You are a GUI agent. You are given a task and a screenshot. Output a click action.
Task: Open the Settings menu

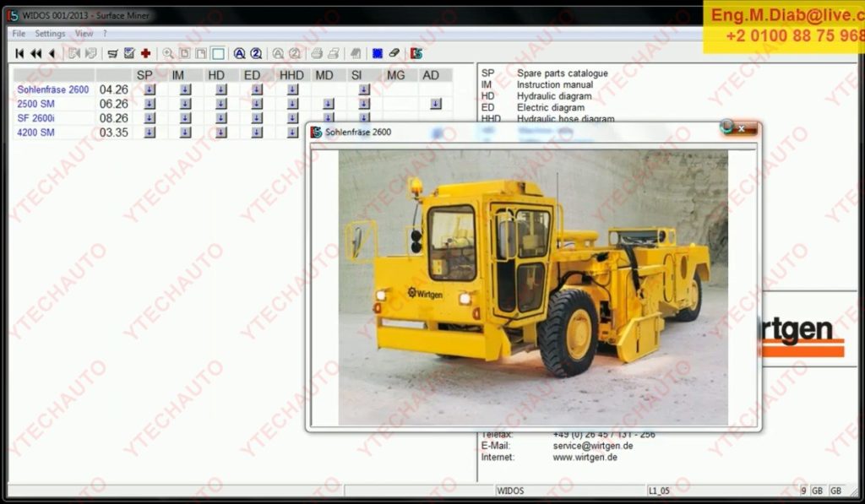(50, 34)
